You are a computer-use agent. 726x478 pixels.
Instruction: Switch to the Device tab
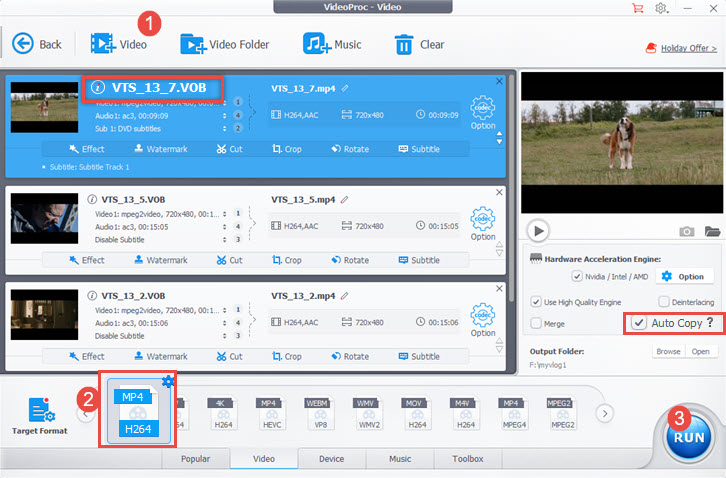pos(332,459)
